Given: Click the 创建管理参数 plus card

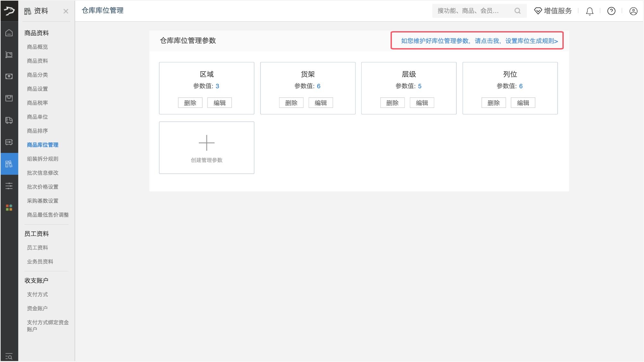Looking at the screenshot, I should [x=207, y=147].
